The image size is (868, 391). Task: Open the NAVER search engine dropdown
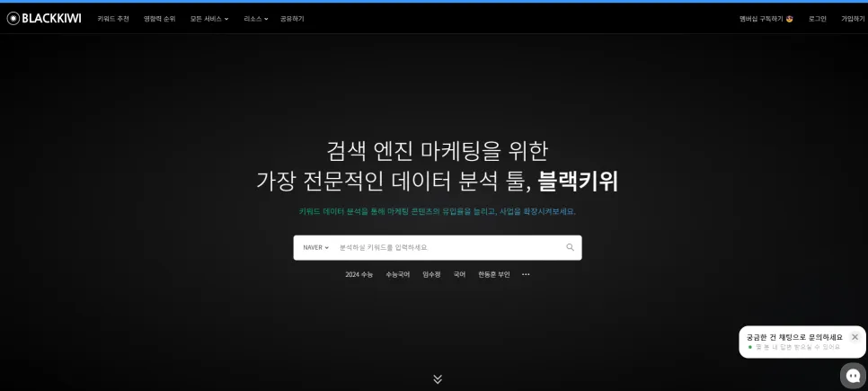point(315,247)
